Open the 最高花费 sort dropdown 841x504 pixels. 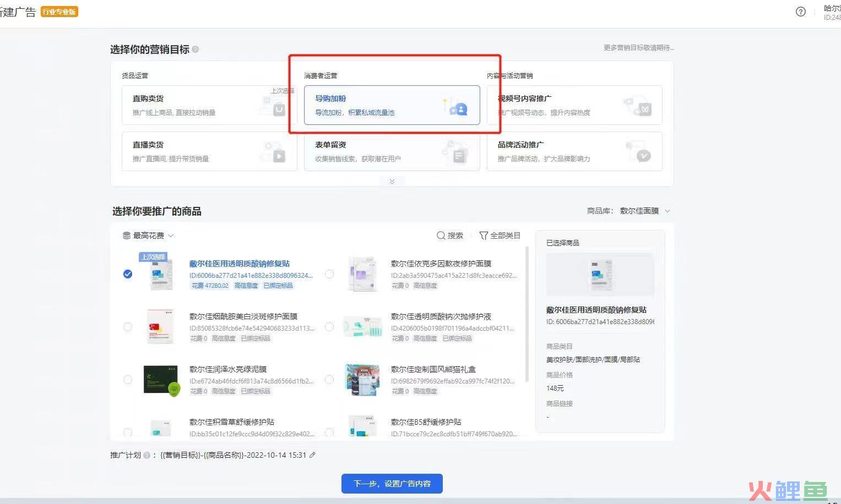[x=148, y=235]
